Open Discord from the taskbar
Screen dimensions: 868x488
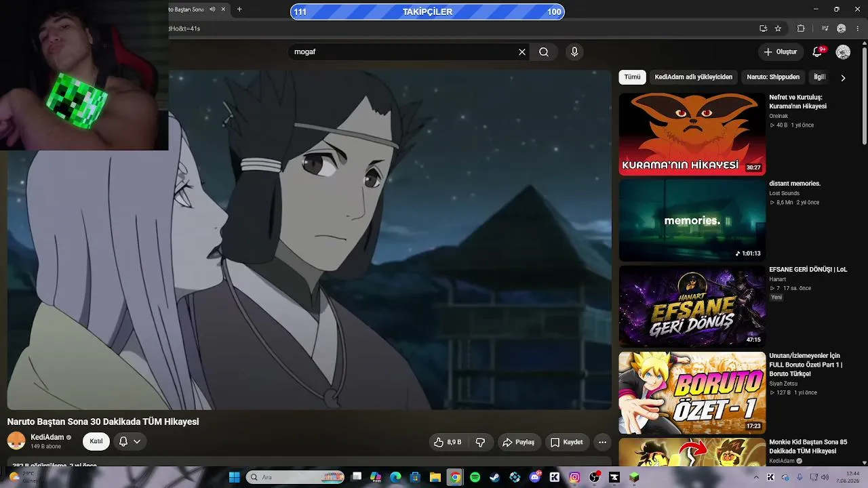point(535,477)
